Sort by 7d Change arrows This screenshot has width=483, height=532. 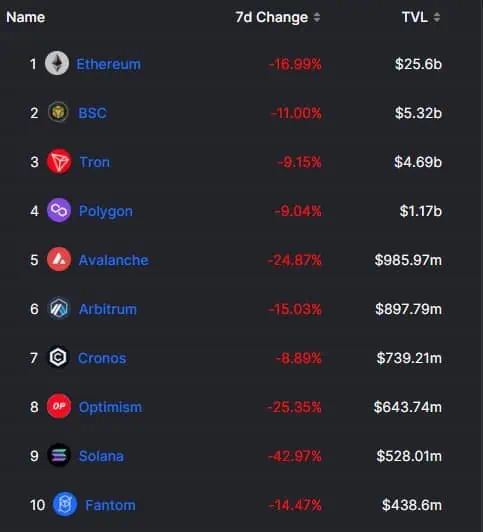tap(316, 17)
